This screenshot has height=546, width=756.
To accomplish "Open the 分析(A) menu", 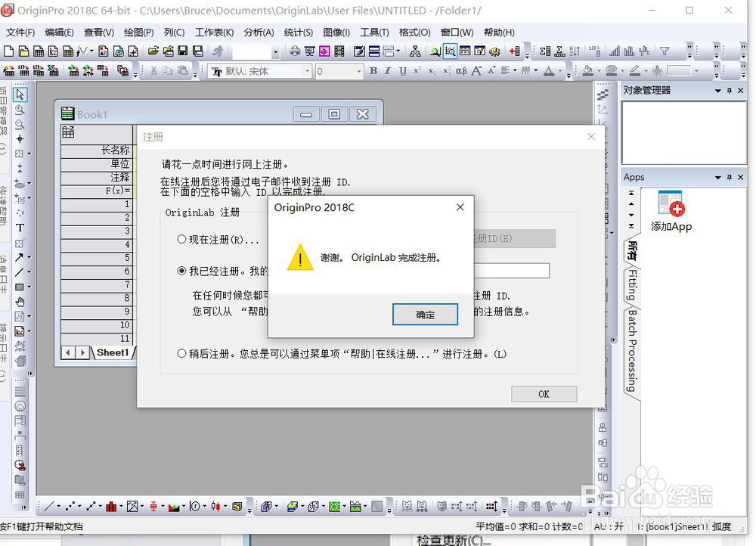I will (259, 33).
